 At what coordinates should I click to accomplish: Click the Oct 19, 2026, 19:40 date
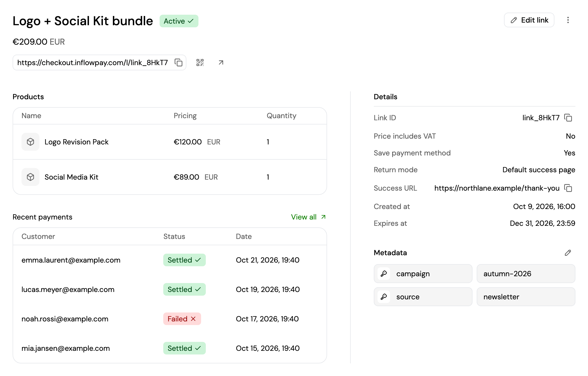[268, 289]
